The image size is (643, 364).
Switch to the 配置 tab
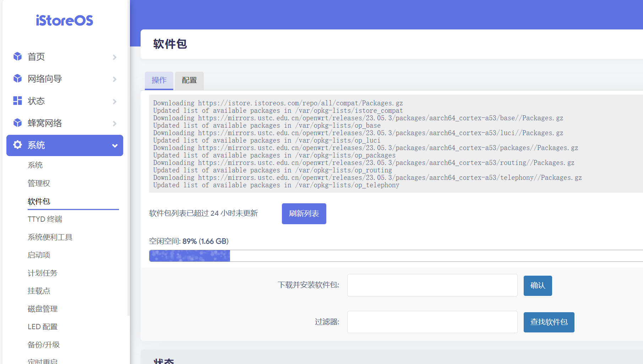pos(189,80)
